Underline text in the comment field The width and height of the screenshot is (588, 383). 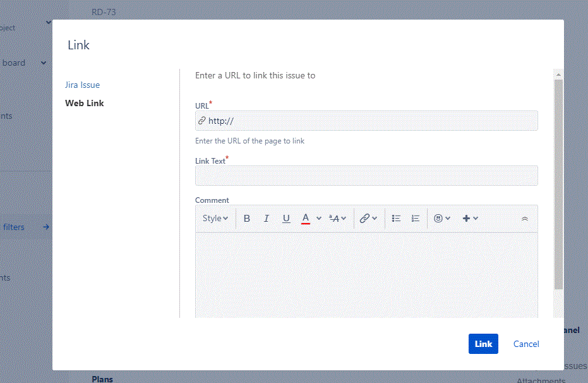pyautogui.click(x=286, y=218)
